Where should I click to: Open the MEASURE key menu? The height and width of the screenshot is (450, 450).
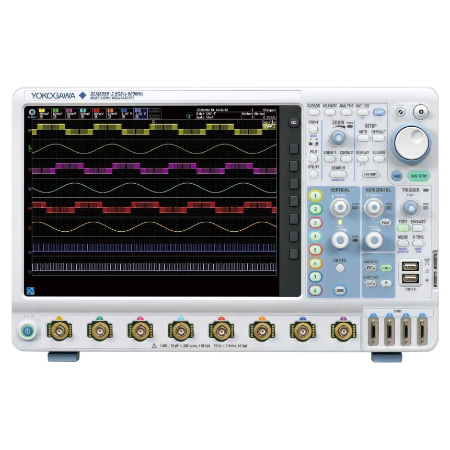click(330, 112)
